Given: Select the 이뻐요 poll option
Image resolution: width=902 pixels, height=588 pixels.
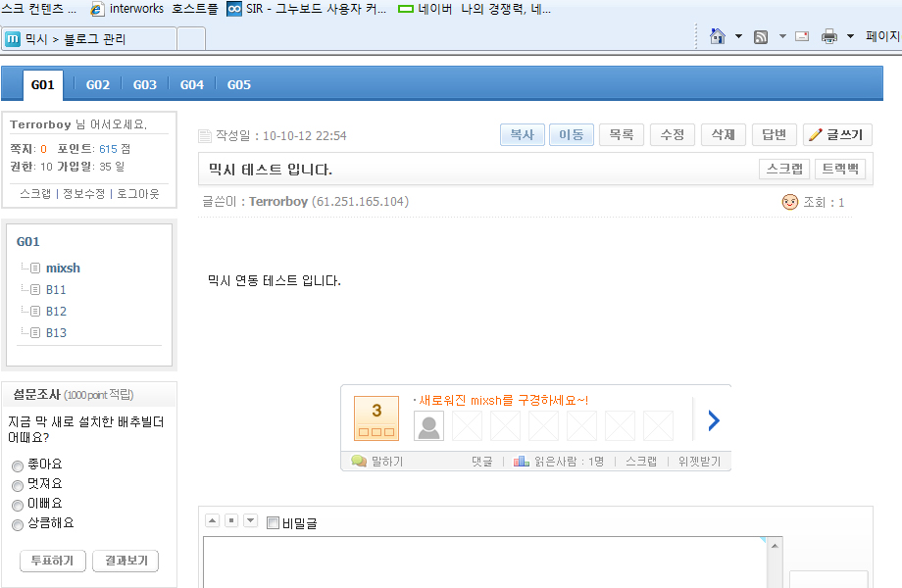Looking at the screenshot, I should 18,506.
